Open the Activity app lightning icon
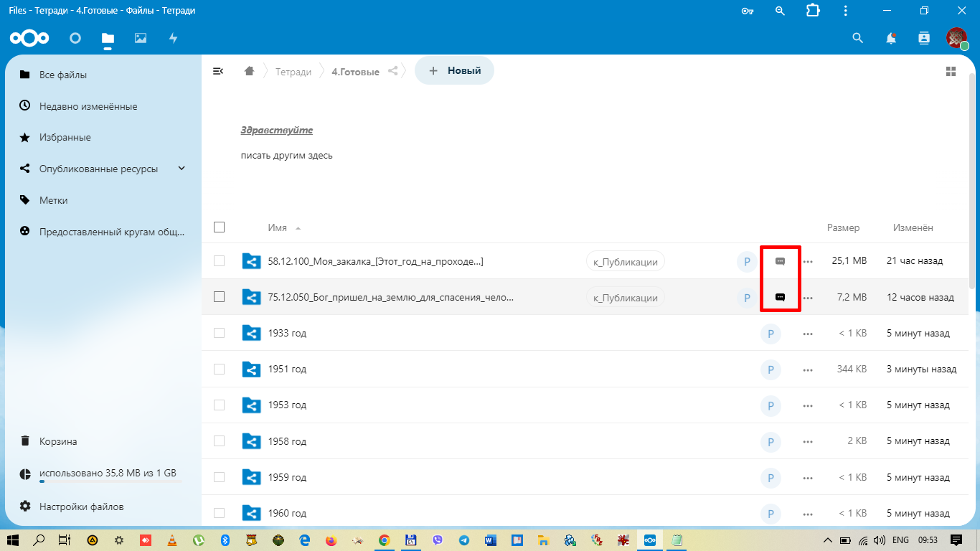This screenshot has height=551, width=980. [x=173, y=38]
